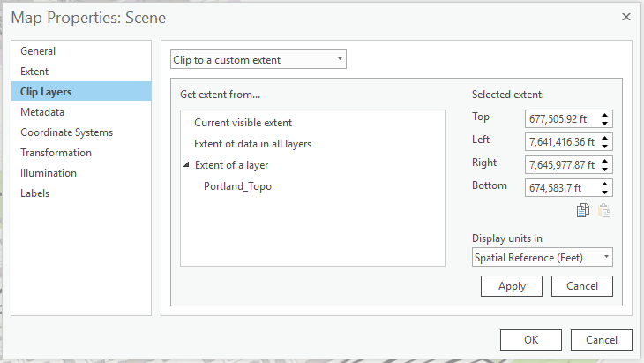Click the paste extent icon
644x363 pixels.
tap(604, 210)
